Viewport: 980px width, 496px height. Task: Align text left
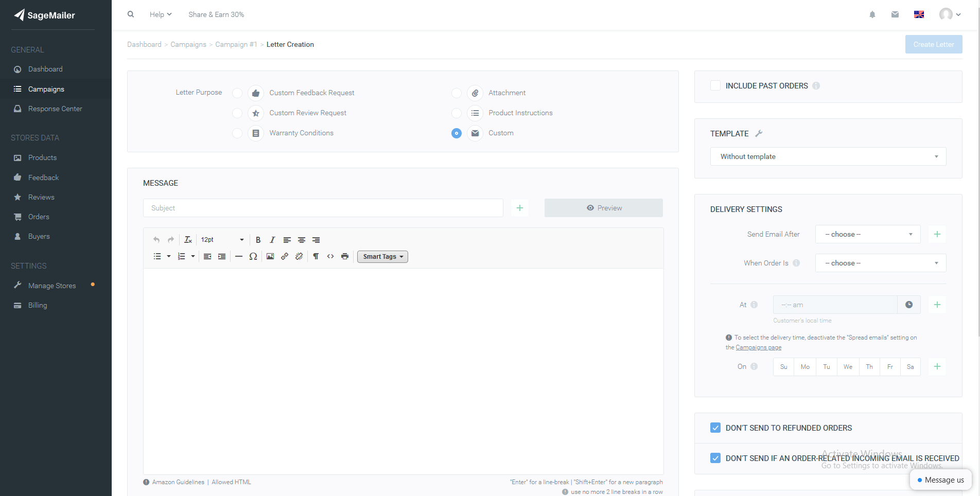(x=287, y=240)
